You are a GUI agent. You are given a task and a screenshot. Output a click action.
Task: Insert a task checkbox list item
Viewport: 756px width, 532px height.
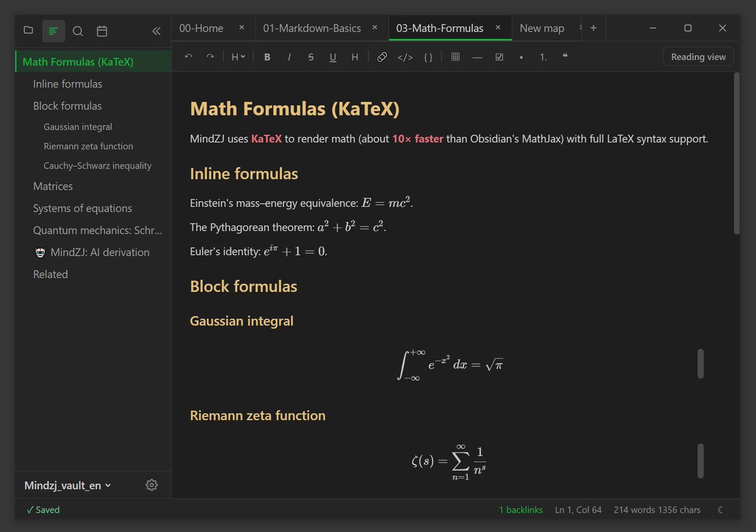click(499, 57)
